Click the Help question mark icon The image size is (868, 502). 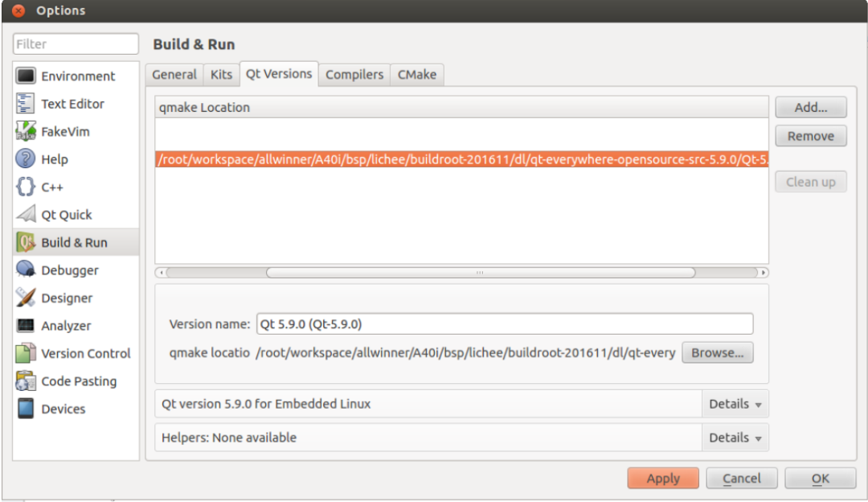[26, 159]
